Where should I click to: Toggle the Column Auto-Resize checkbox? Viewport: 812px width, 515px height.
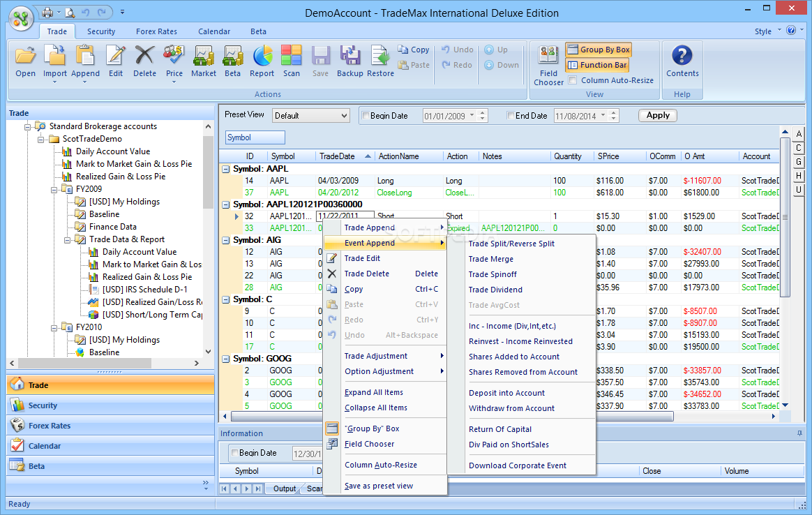click(x=572, y=80)
